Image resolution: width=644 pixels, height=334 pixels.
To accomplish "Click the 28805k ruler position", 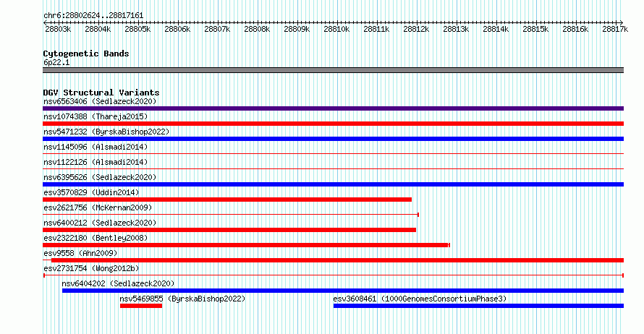I will pos(137,29).
